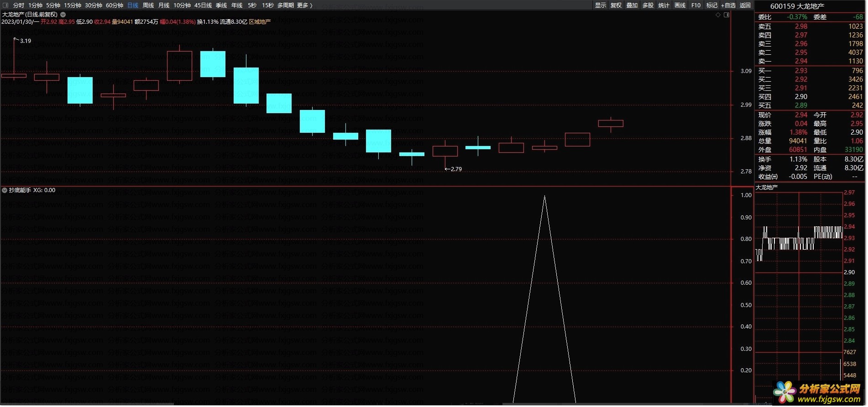Click the diamond icon at chart top-right
Image resolution: width=868 pixels, height=407 pixels.
[718, 15]
